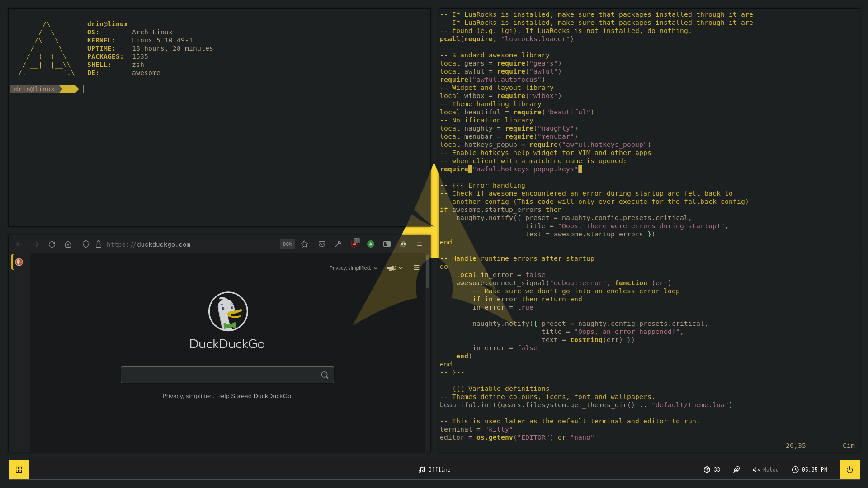Screen dimensions: 868x488
Task: Open the dark reader extension icon
Action: pos(403,244)
